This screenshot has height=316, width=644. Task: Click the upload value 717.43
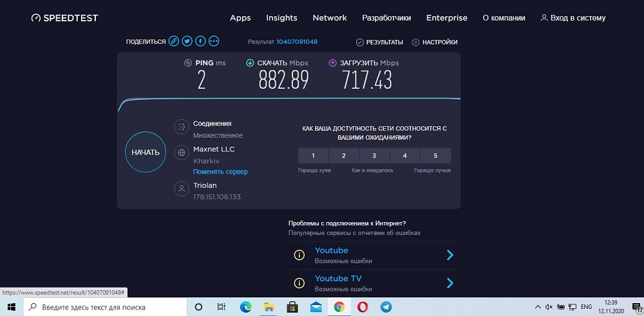pyautogui.click(x=367, y=80)
